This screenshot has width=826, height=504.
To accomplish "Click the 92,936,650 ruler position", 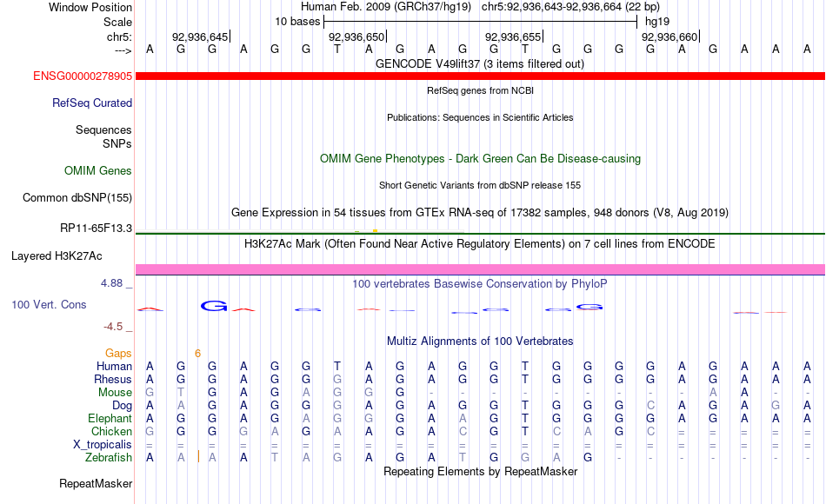I will [356, 36].
